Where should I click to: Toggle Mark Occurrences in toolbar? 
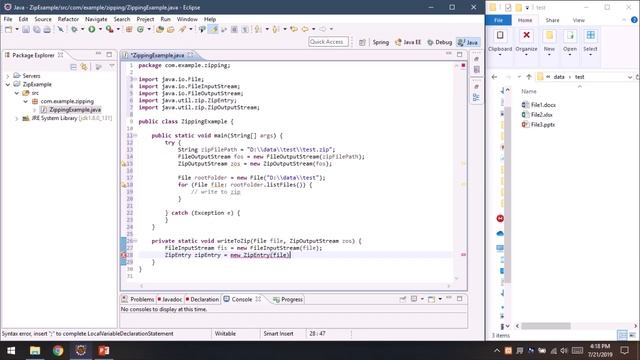tap(213, 29)
